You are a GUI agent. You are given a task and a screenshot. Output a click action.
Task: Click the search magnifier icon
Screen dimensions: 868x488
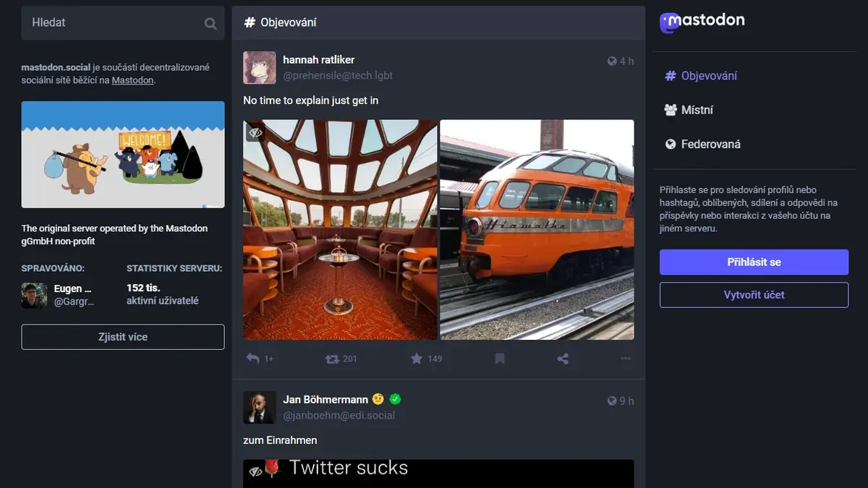(x=210, y=23)
